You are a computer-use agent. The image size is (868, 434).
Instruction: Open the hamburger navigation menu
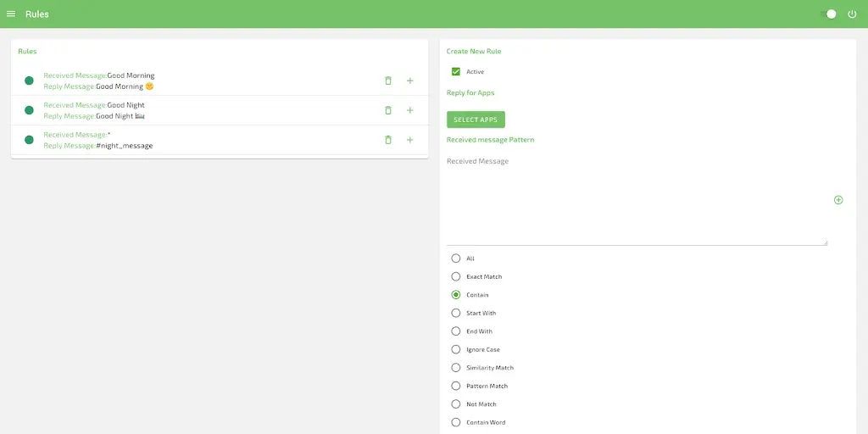click(x=11, y=14)
